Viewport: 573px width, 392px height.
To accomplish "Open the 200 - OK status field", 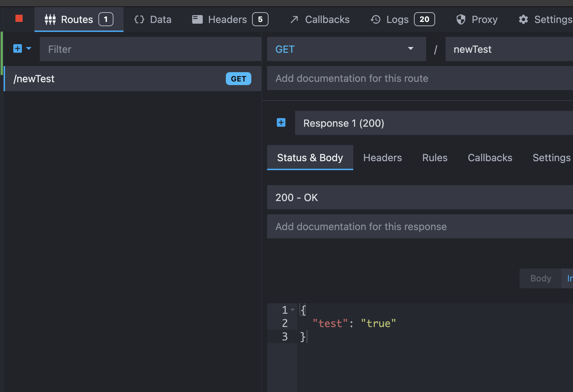I will pos(420,197).
